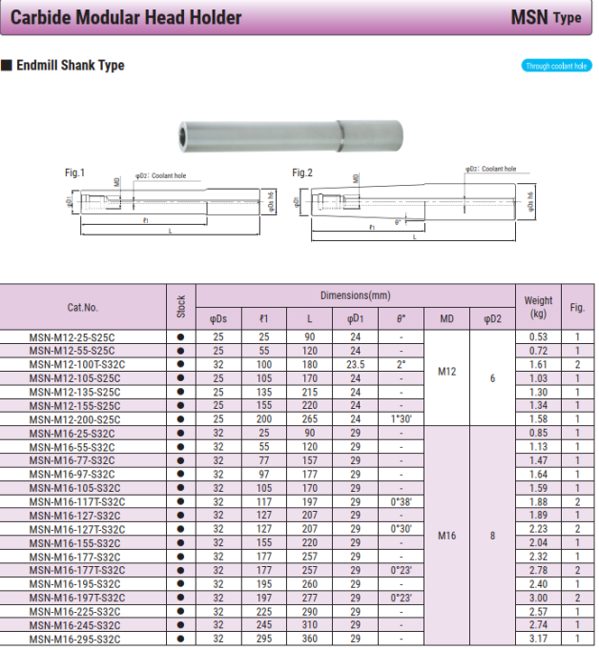Select MSN-M16-105-S32C catalog number
The image size is (599, 650).
coord(75,488)
